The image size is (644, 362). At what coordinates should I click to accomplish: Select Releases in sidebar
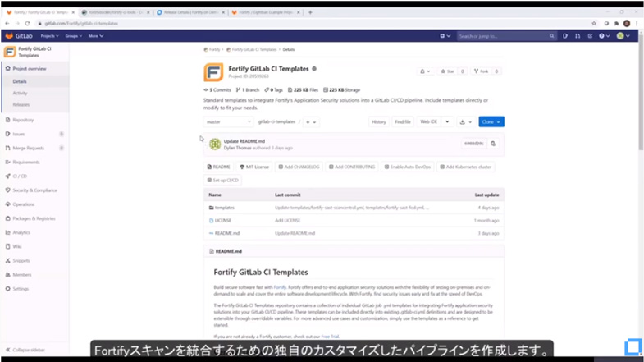click(21, 105)
